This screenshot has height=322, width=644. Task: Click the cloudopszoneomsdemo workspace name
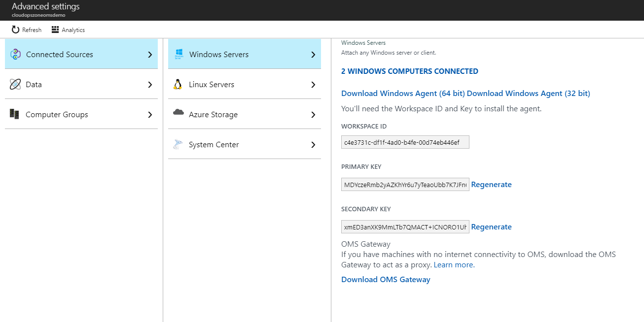click(x=38, y=15)
